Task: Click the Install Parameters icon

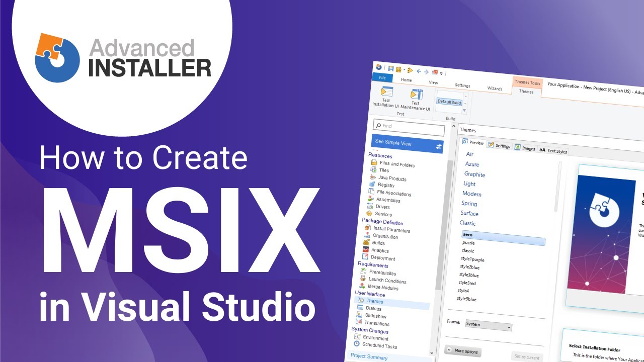Action: tap(368, 228)
